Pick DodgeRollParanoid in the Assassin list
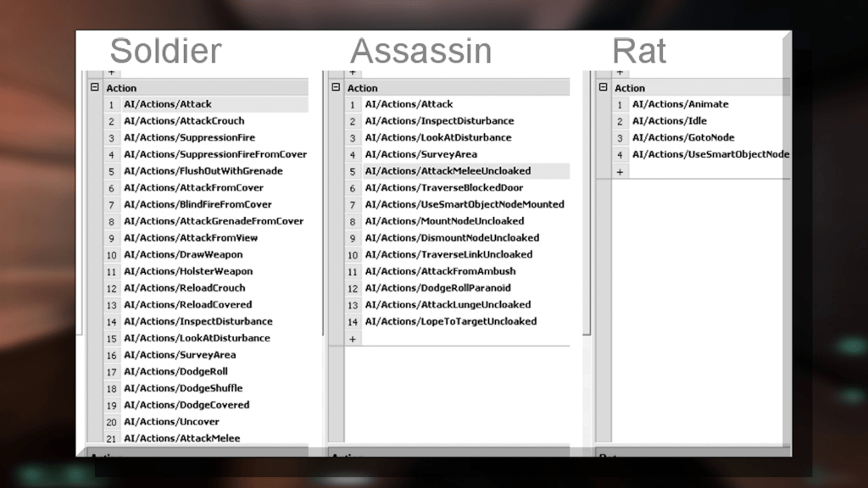868x488 pixels. point(437,288)
